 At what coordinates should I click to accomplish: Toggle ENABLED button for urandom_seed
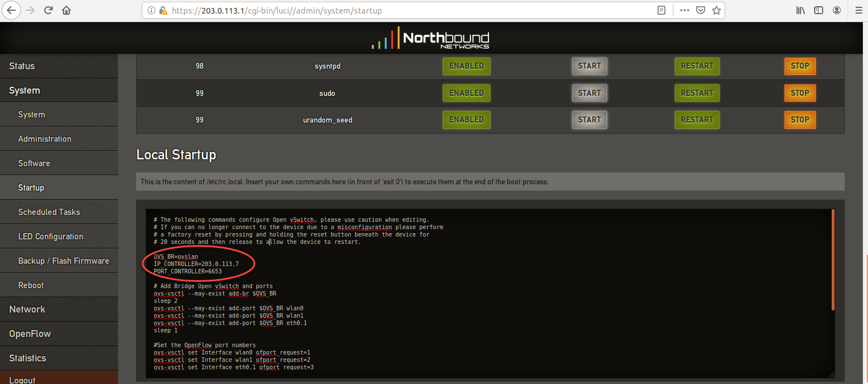pyautogui.click(x=466, y=120)
